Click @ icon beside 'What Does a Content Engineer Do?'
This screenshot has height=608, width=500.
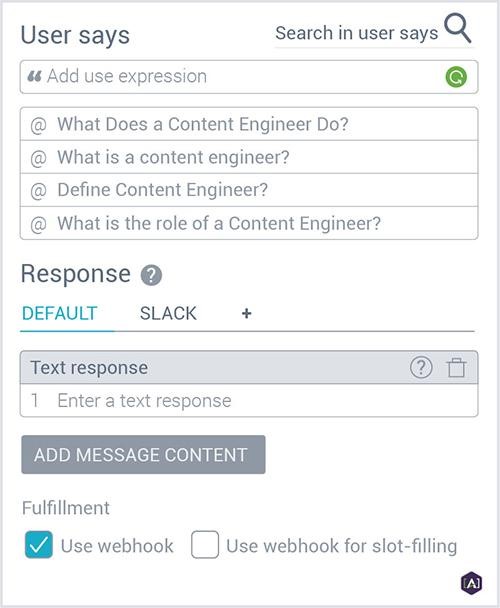pyautogui.click(x=38, y=125)
